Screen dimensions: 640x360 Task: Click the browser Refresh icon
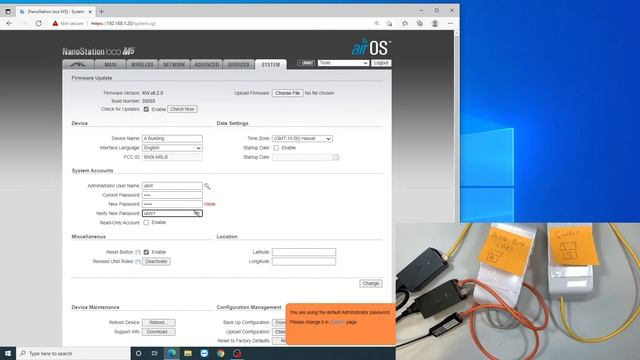pyautogui.click(x=38, y=23)
